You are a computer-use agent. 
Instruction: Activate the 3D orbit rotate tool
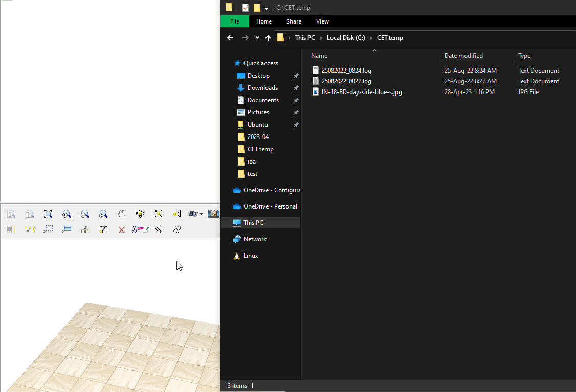pos(140,214)
